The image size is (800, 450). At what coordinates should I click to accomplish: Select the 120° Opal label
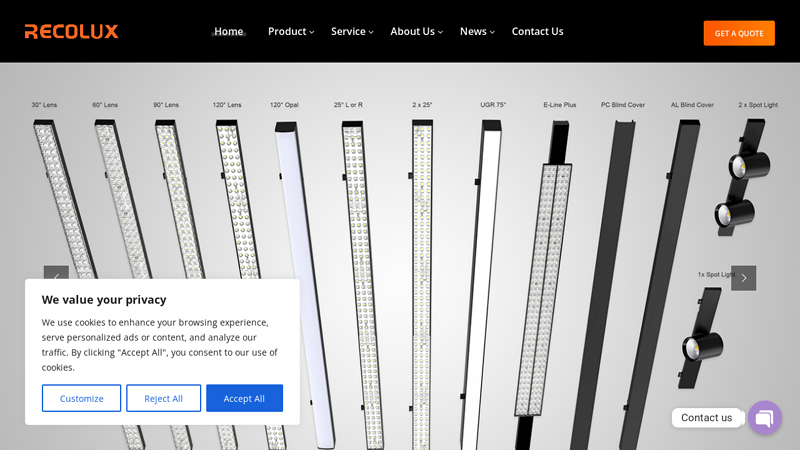pos(284,105)
